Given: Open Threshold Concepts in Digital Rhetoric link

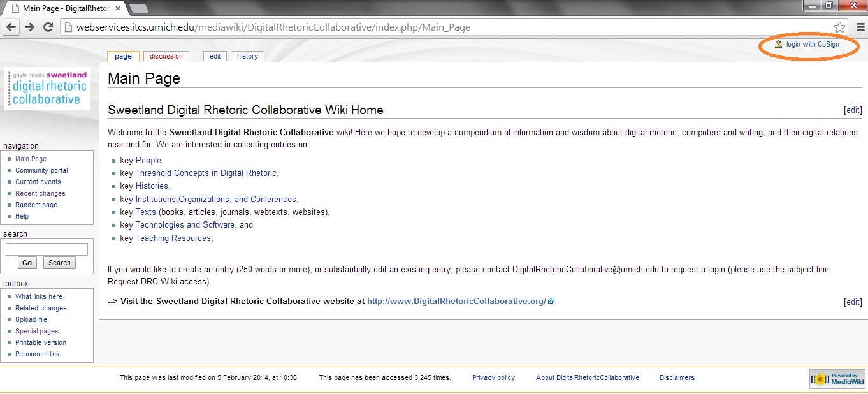Looking at the screenshot, I should click(x=206, y=173).
